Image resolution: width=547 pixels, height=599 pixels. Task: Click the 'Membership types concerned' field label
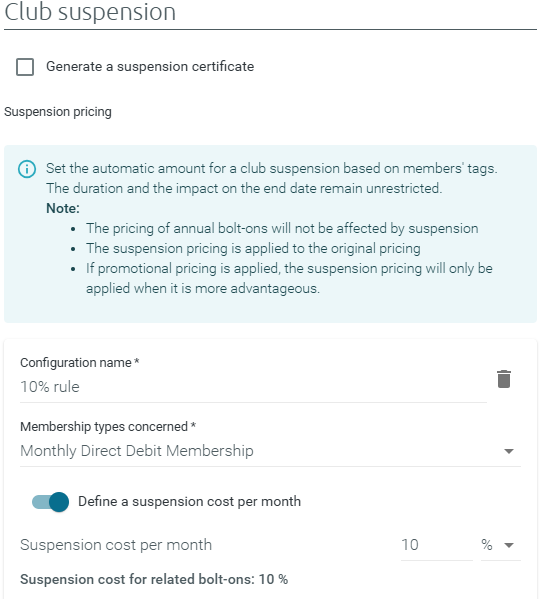104,427
